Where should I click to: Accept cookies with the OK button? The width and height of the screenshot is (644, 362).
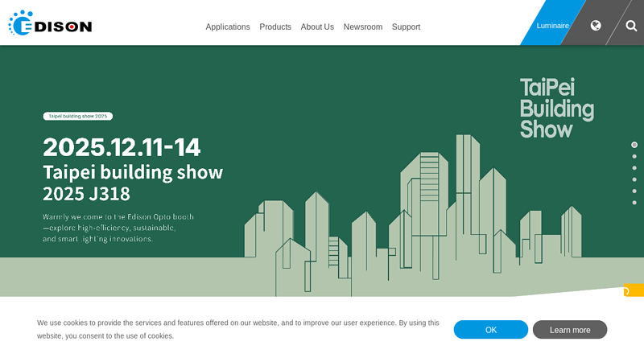click(491, 330)
